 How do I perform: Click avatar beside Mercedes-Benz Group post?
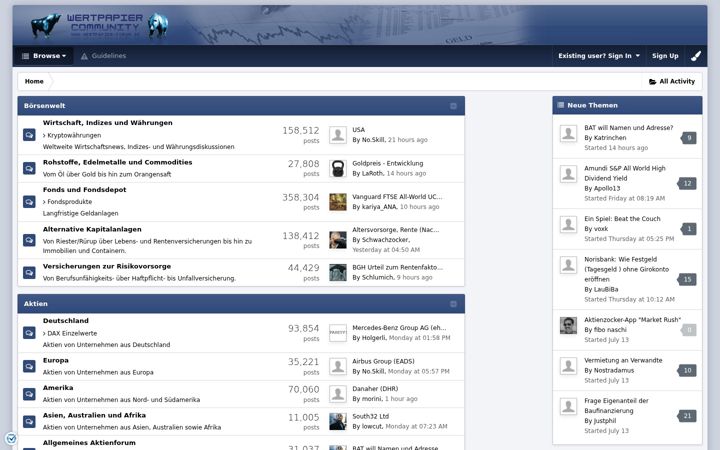338,333
